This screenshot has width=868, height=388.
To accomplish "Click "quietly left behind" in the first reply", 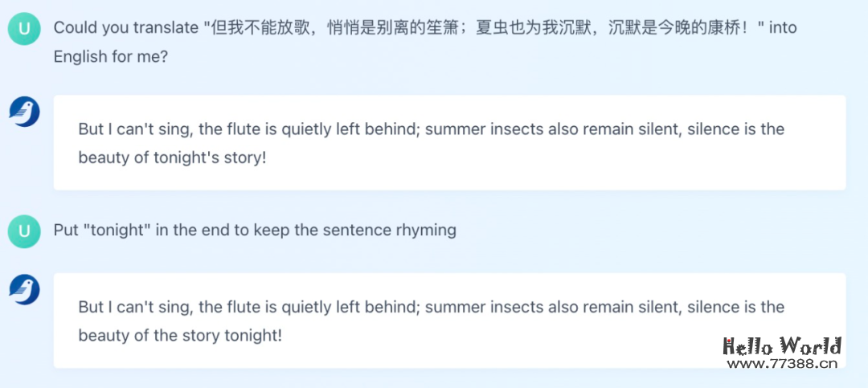I will pos(348,129).
